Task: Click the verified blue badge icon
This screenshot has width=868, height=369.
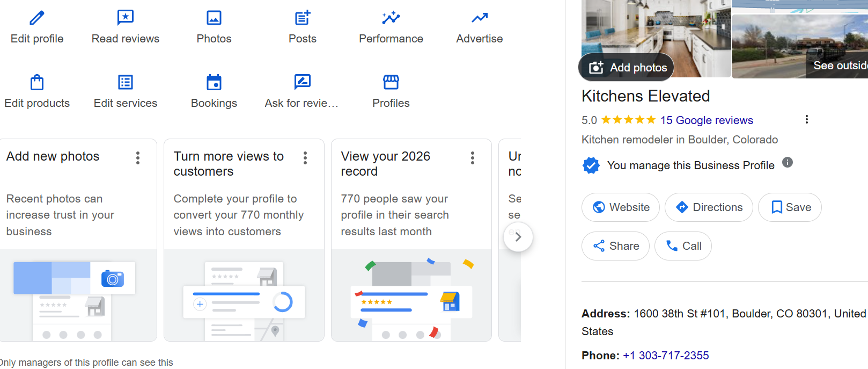Action: (591, 165)
